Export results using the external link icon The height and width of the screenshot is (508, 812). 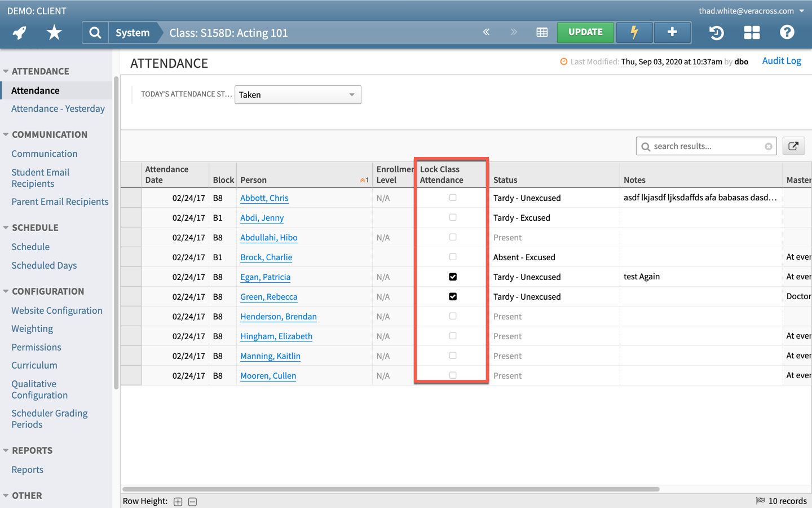click(x=793, y=146)
